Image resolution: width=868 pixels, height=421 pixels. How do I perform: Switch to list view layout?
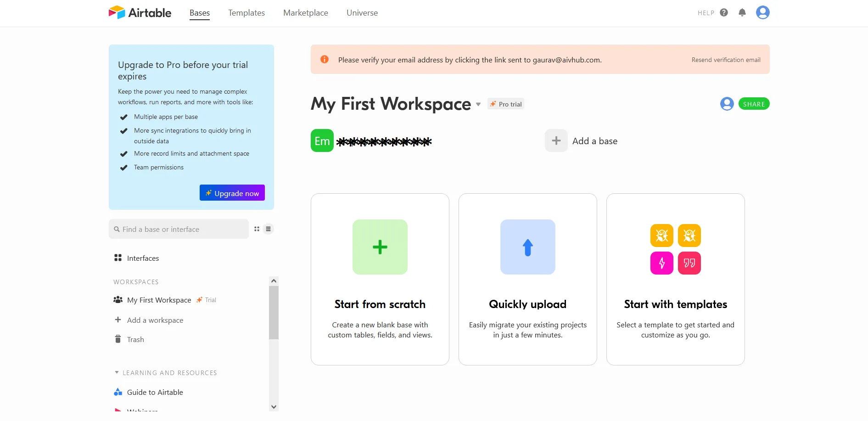click(x=269, y=229)
